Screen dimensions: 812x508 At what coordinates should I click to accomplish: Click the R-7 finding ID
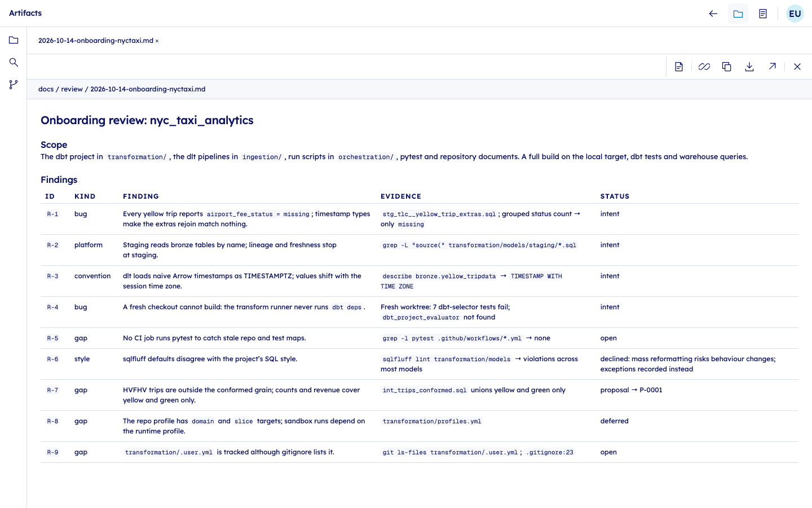[x=52, y=391]
